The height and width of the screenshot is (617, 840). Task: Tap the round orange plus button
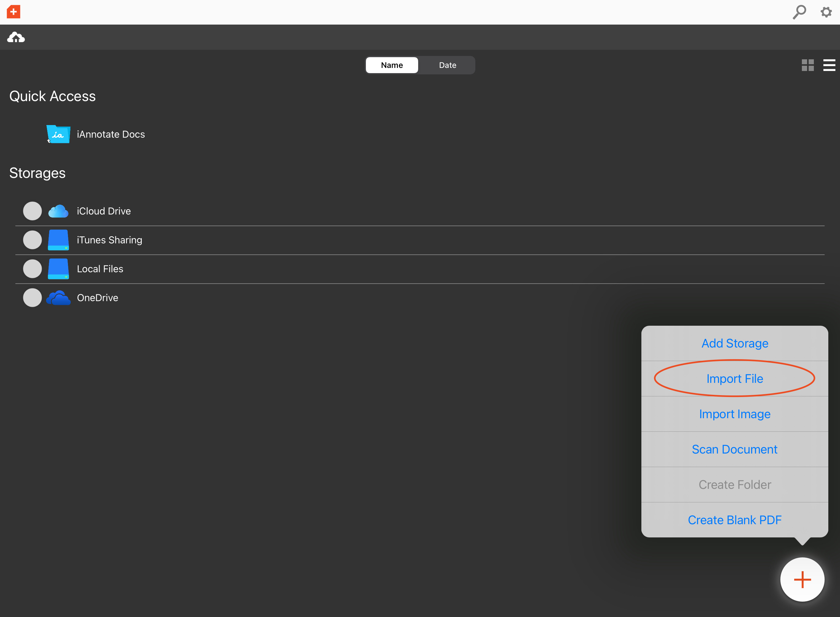tap(802, 580)
